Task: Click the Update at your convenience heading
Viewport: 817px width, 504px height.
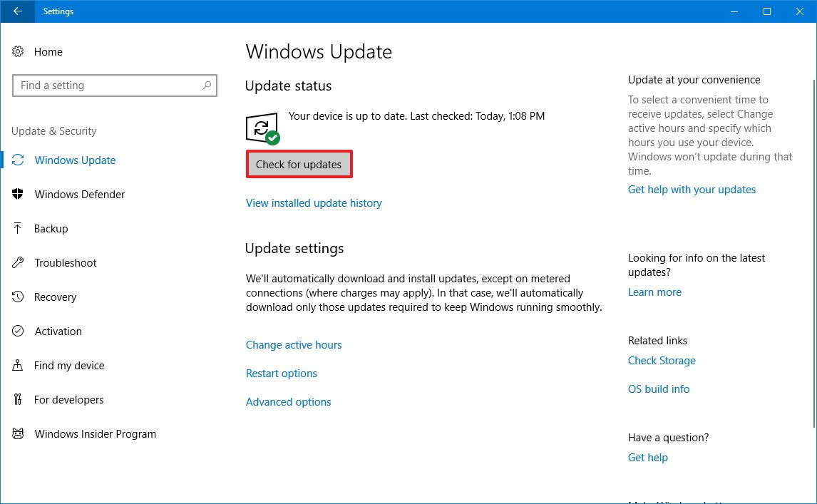Action: [694, 80]
